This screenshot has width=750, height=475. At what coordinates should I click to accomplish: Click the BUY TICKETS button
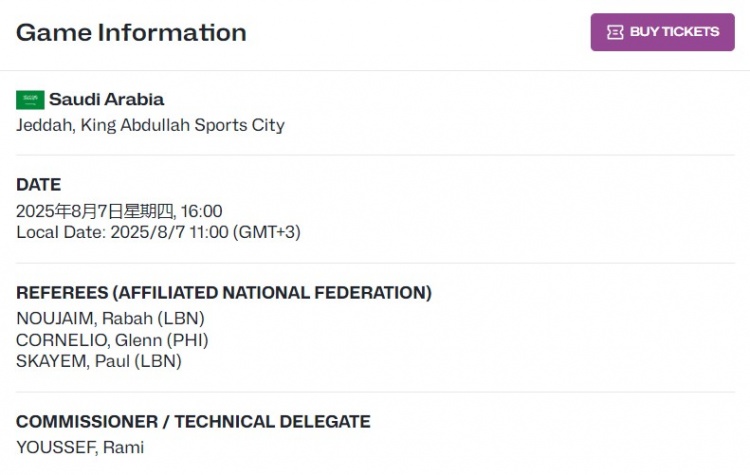coord(662,32)
